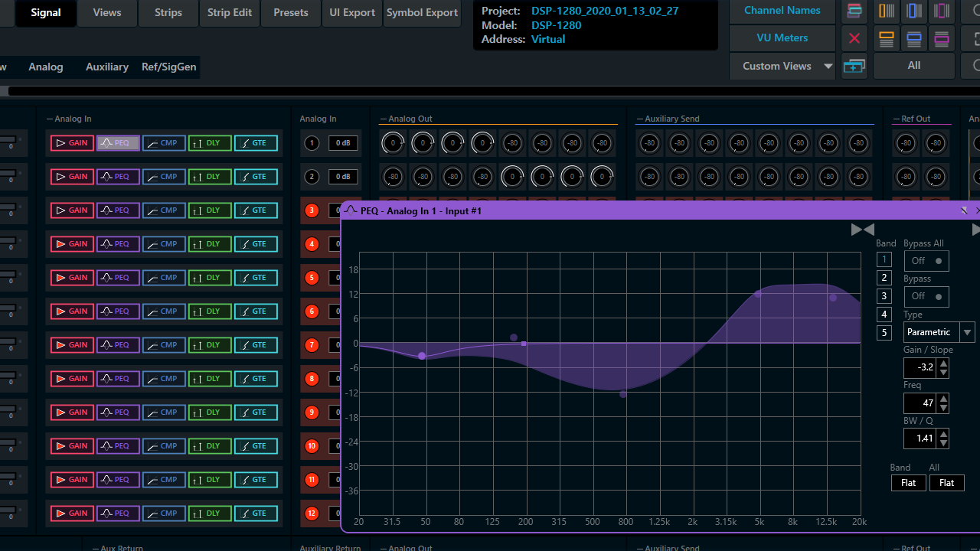The height and width of the screenshot is (551, 980).
Task: Open the GTE gate block on the third row
Action: 256,210
